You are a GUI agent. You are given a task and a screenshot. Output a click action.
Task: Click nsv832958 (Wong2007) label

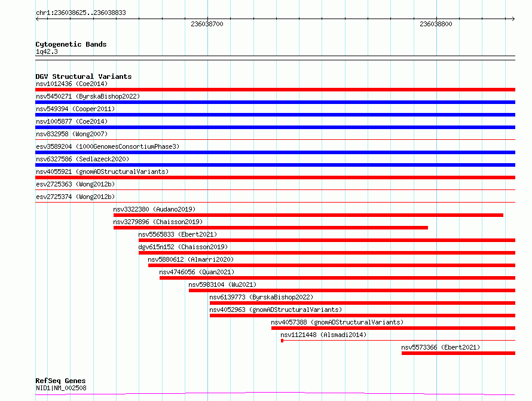click(x=72, y=134)
